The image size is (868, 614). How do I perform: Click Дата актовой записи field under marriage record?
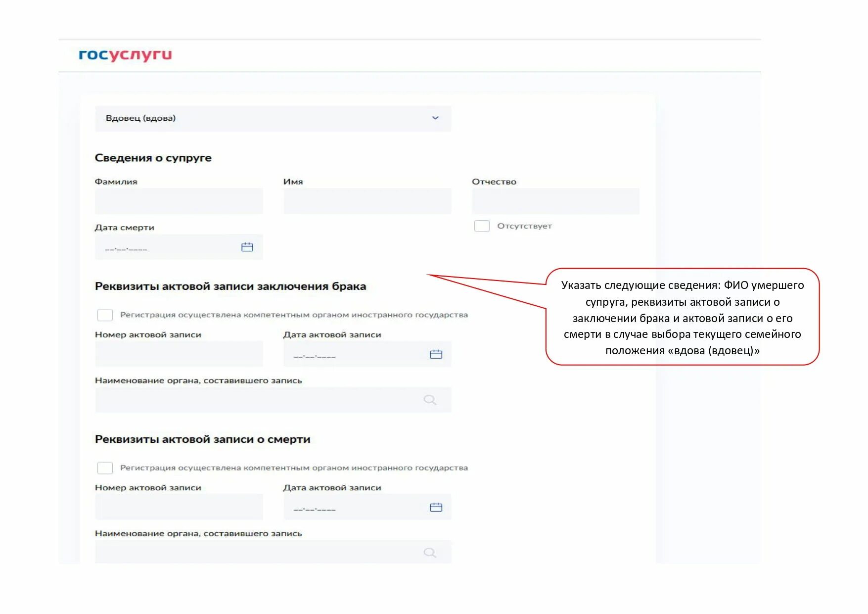(x=367, y=354)
